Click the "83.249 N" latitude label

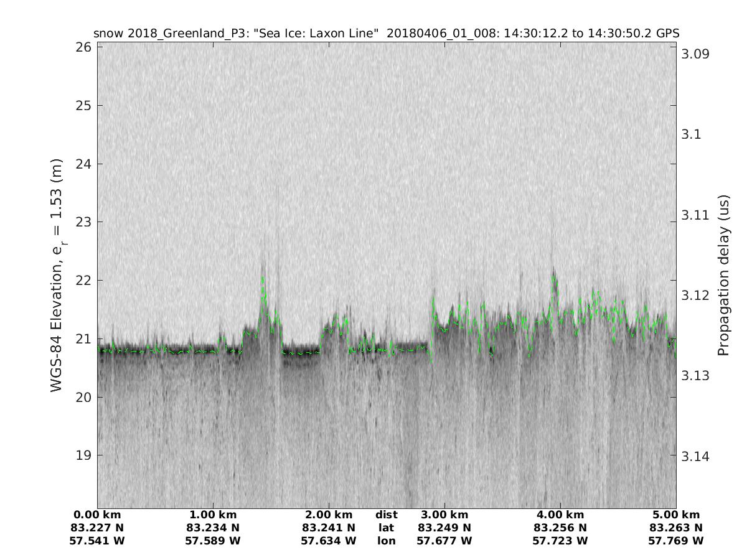coord(444,528)
